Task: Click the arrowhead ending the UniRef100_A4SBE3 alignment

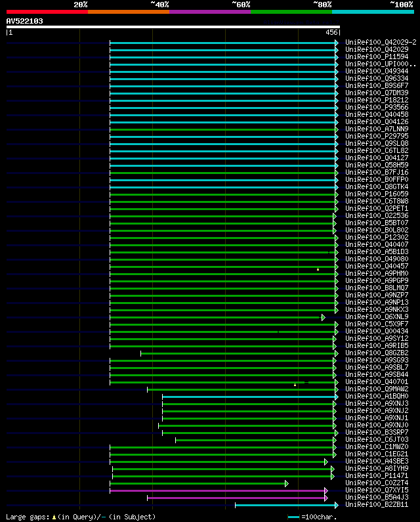Action: pos(325,462)
